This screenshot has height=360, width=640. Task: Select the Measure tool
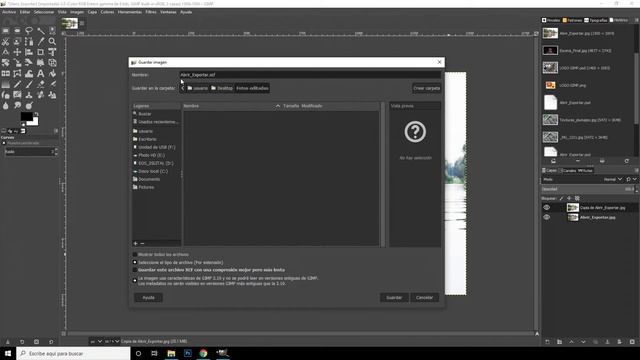[x=6, y=52]
